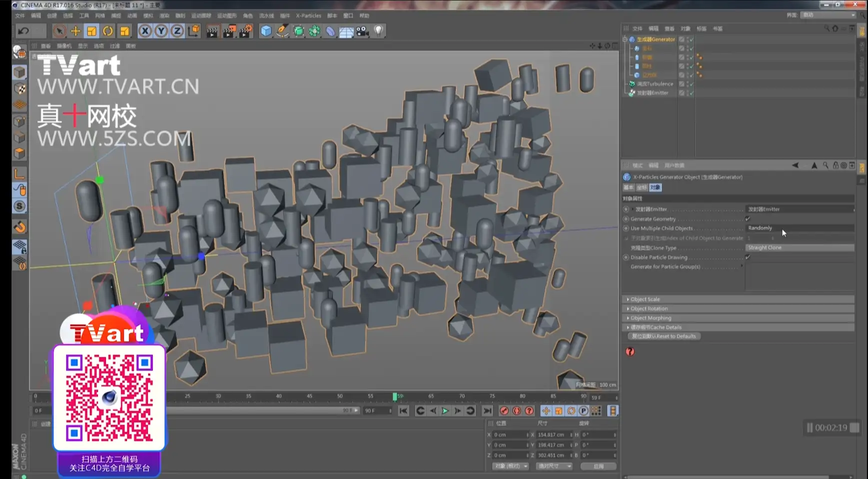Open the Clone Type Straight Clone dropdown
The width and height of the screenshot is (868, 479).
(800, 247)
